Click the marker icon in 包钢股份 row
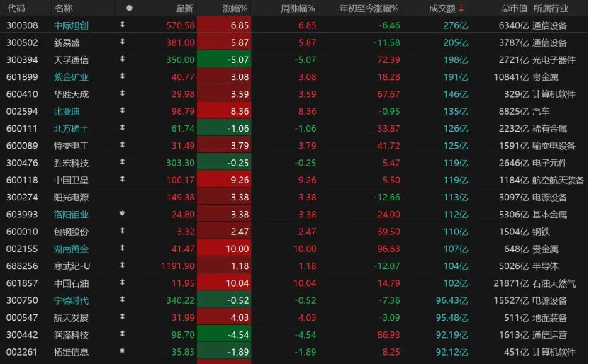Image resolution: width=589 pixels, height=364 pixels. [122, 231]
